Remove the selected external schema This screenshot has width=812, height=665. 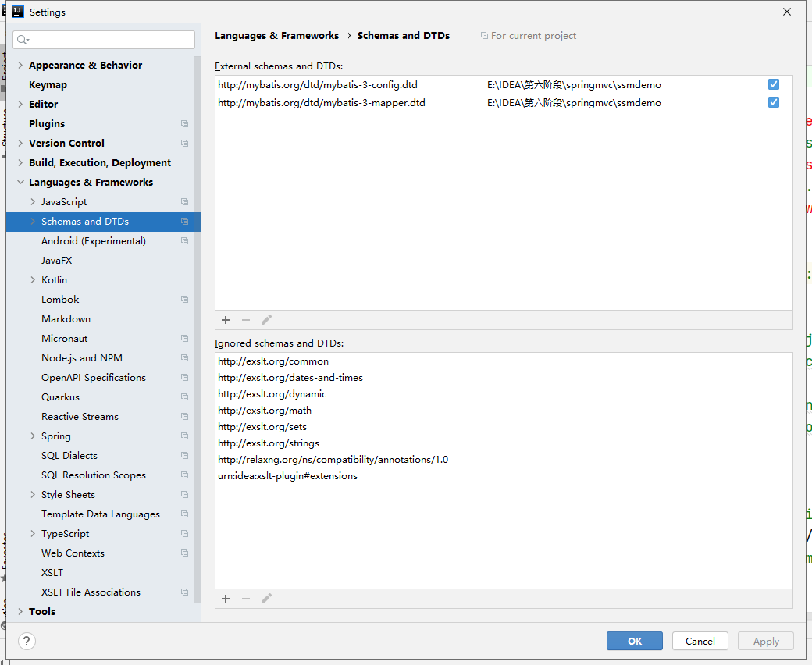tap(246, 320)
